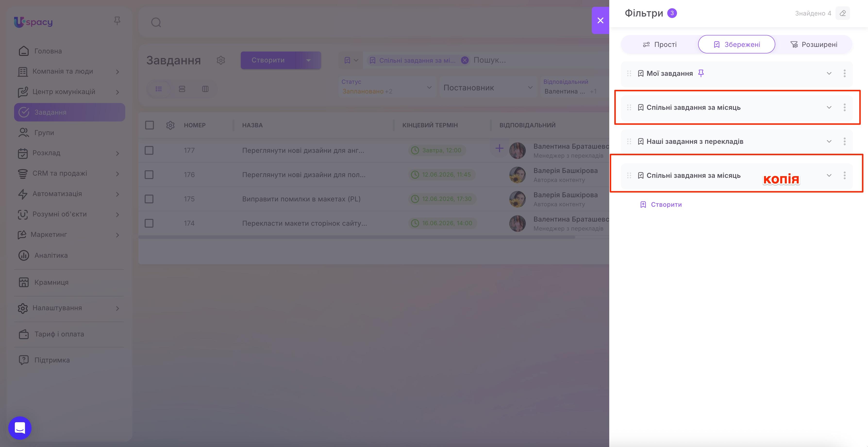Open Тариф і оплата item
868x447 pixels.
[x=69, y=334]
